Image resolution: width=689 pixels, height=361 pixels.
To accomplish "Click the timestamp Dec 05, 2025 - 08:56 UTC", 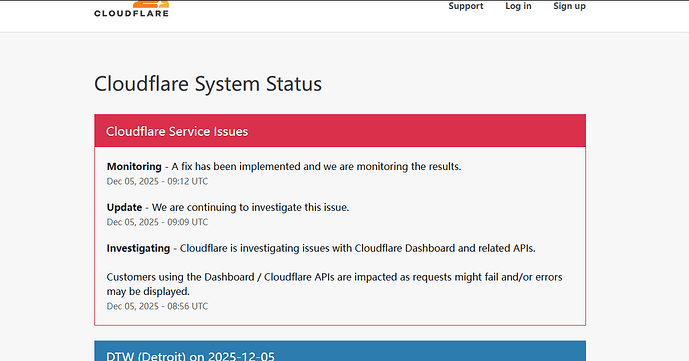I will pos(157,306).
